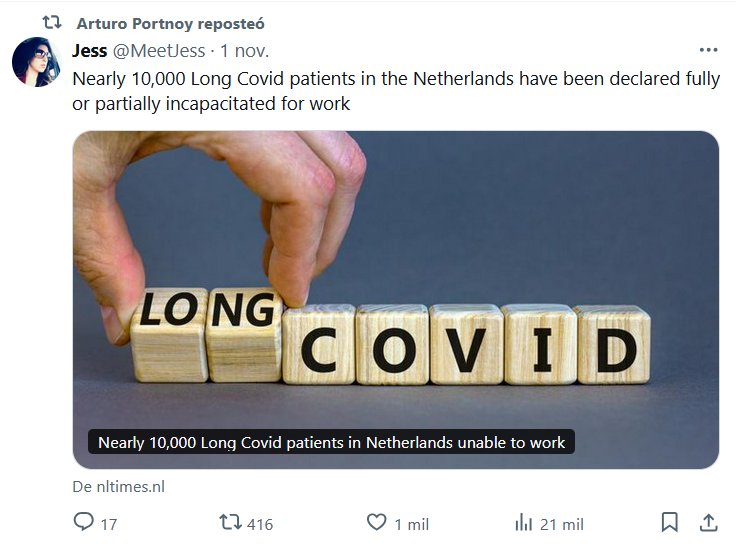Image resolution: width=736 pixels, height=550 pixels.
Task: Click the 416 reposts count
Action: coord(260,524)
